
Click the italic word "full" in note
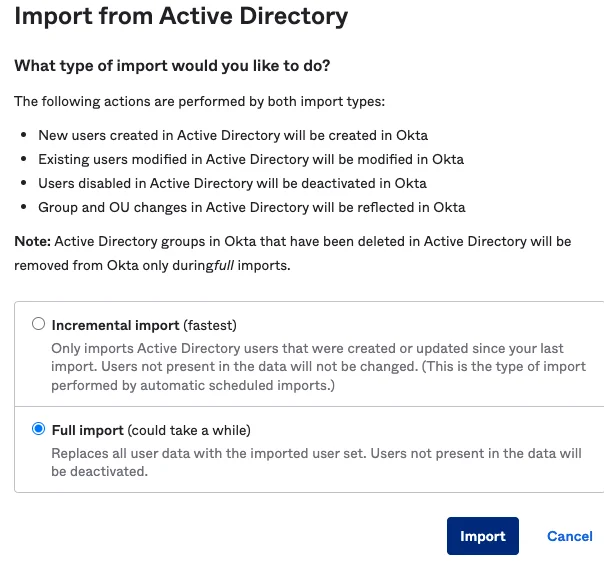pos(224,265)
